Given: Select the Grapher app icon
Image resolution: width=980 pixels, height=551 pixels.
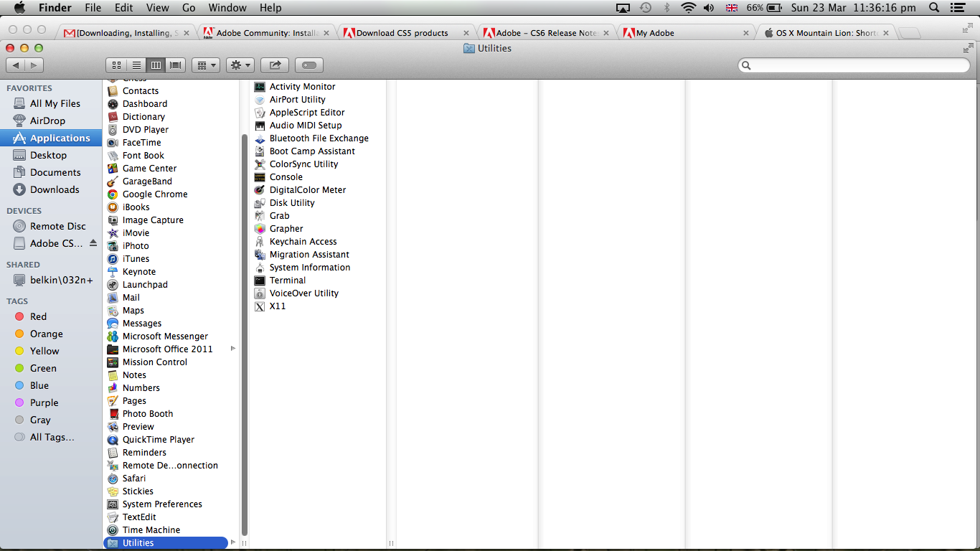Looking at the screenshot, I should (260, 229).
